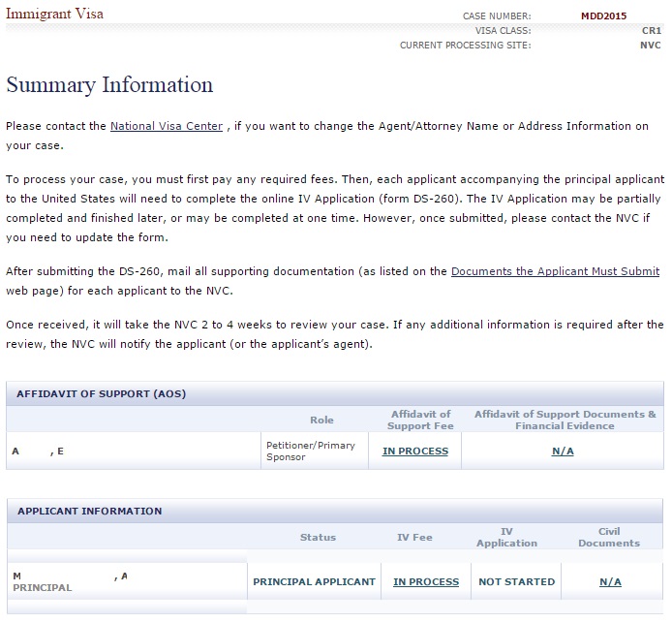Click the visa class value CR1
The width and height of the screenshot is (672, 623).
652,31
